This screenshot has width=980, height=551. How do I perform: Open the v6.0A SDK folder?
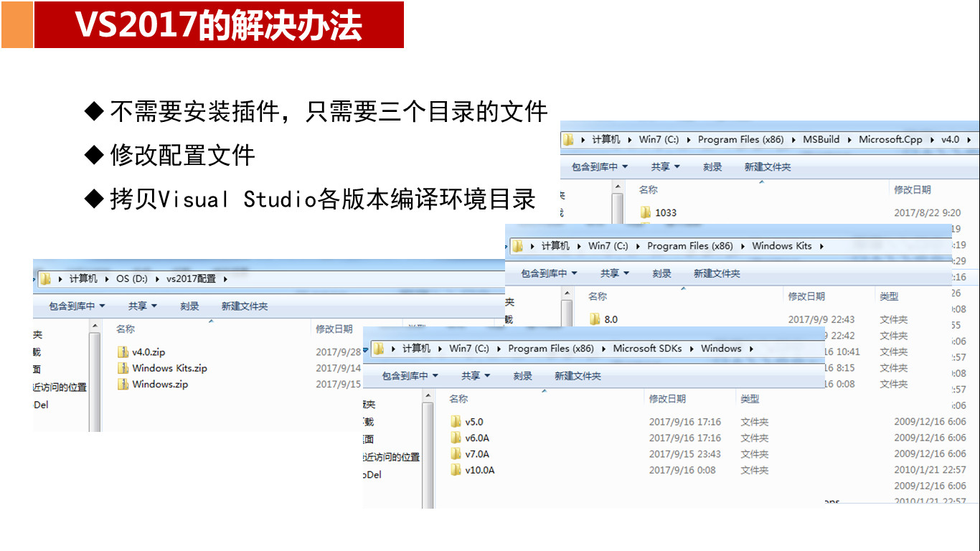(x=471, y=438)
